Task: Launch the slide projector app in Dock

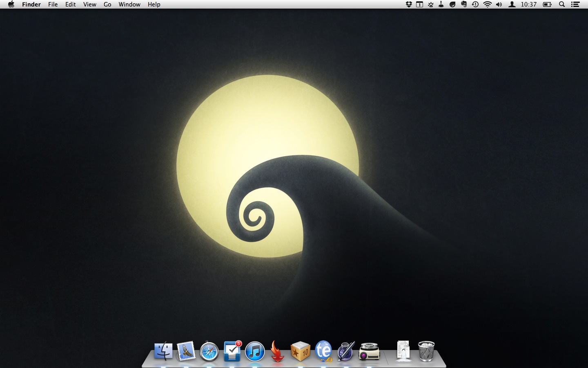Action: [x=369, y=352]
